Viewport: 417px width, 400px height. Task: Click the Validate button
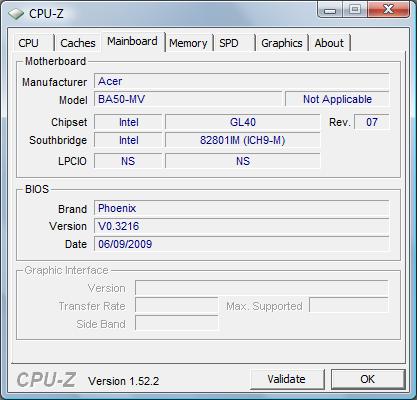(x=287, y=379)
